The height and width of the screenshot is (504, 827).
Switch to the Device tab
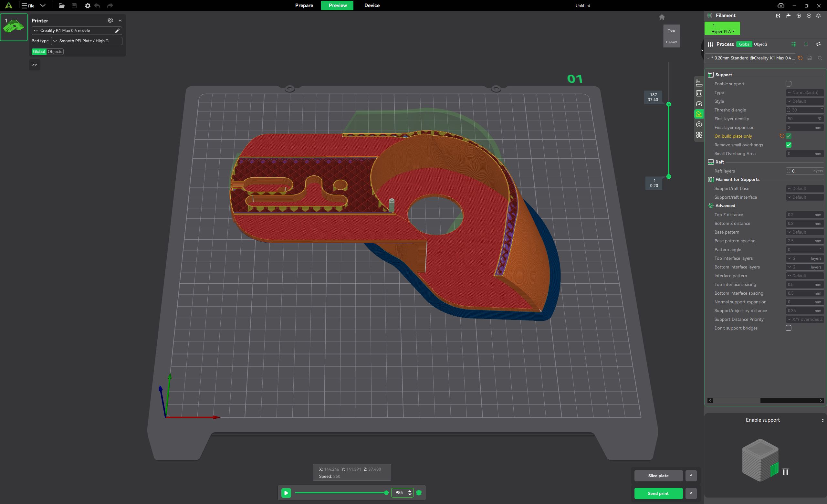pos(372,5)
